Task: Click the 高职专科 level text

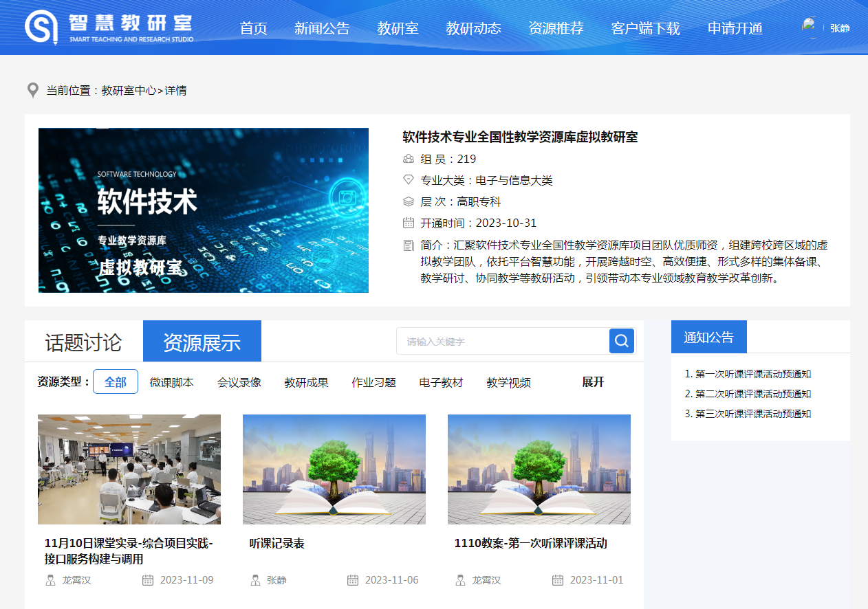Action: [x=479, y=201]
